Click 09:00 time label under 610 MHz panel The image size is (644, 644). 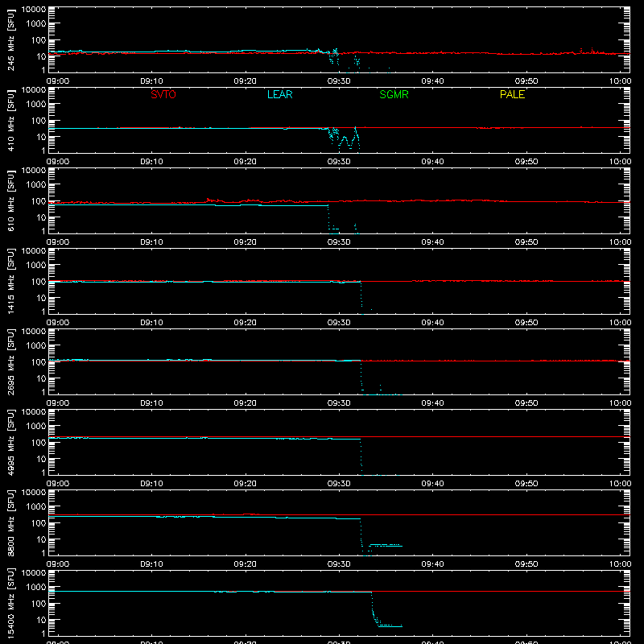[58, 242]
